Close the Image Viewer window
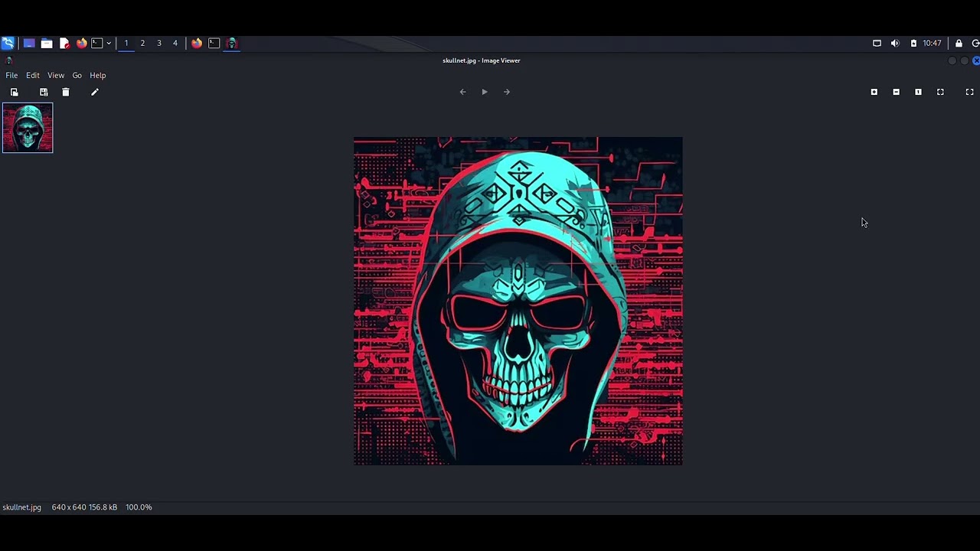This screenshot has width=980, height=551. pos(976,60)
